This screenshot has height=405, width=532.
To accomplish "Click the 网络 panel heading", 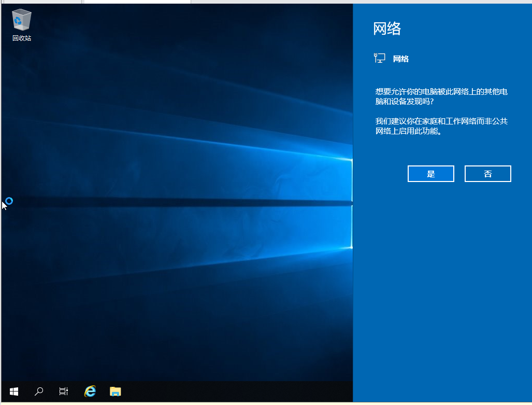I will [387, 29].
